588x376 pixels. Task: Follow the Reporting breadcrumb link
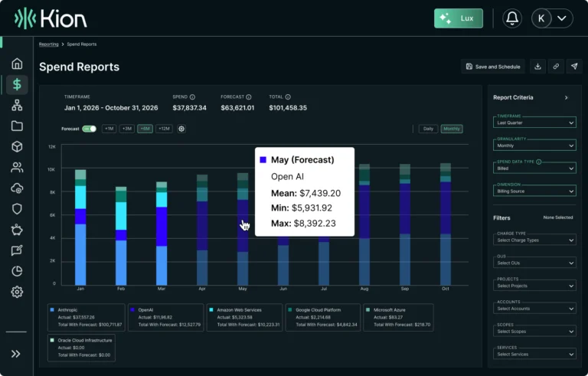point(49,44)
